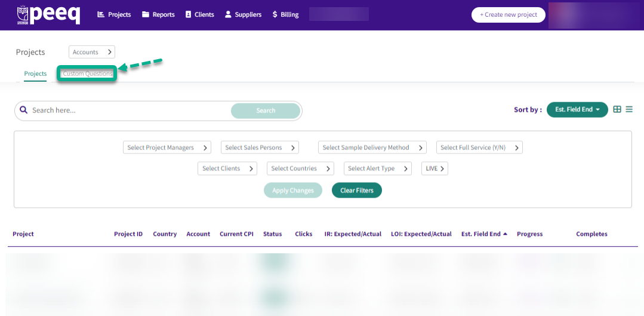Focus the Search here input field
Viewport: 644px width, 316px height.
[130, 111]
